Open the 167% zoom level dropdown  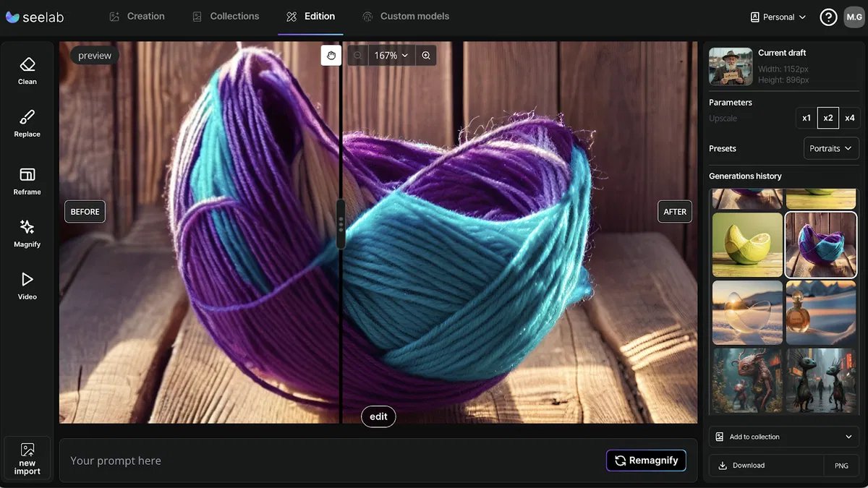click(391, 56)
